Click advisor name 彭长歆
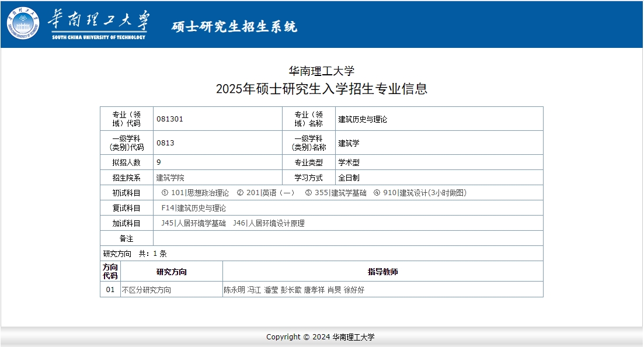The image size is (644, 347). click(291, 290)
